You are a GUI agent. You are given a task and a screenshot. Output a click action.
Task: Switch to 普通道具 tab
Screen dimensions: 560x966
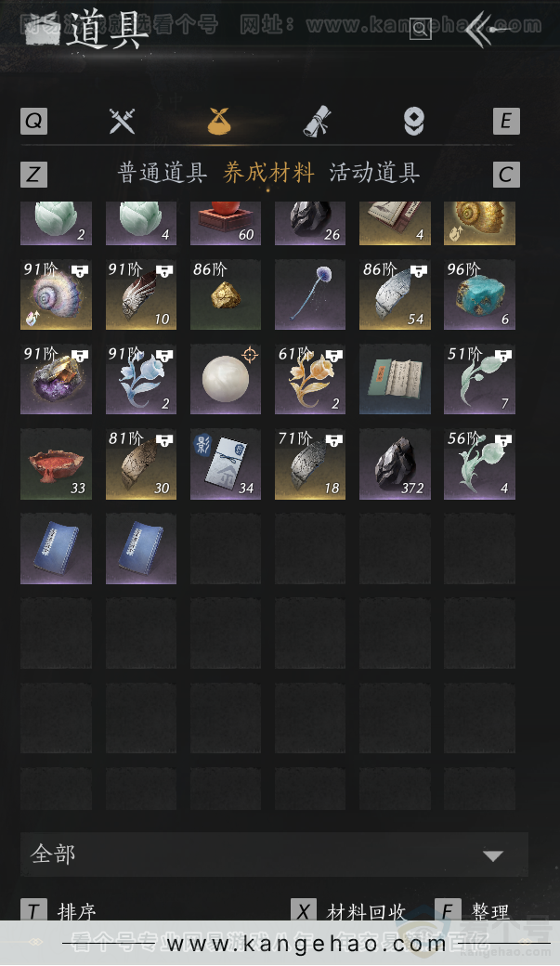pos(162,173)
